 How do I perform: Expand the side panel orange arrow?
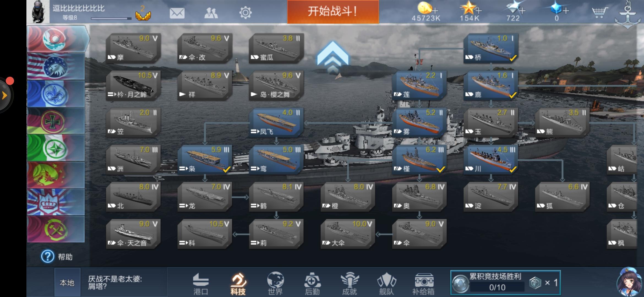pos(5,95)
